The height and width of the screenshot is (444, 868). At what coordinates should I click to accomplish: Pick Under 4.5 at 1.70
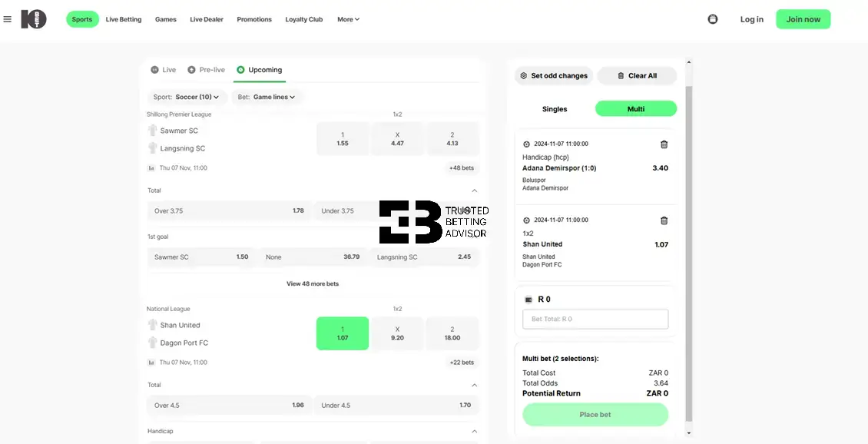[x=396, y=406]
